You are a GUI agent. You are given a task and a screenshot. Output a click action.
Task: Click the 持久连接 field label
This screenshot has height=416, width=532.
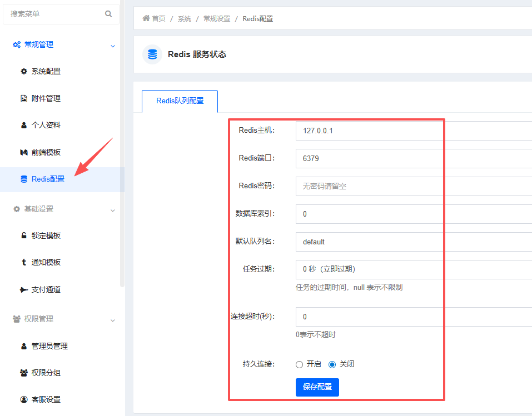(x=258, y=364)
